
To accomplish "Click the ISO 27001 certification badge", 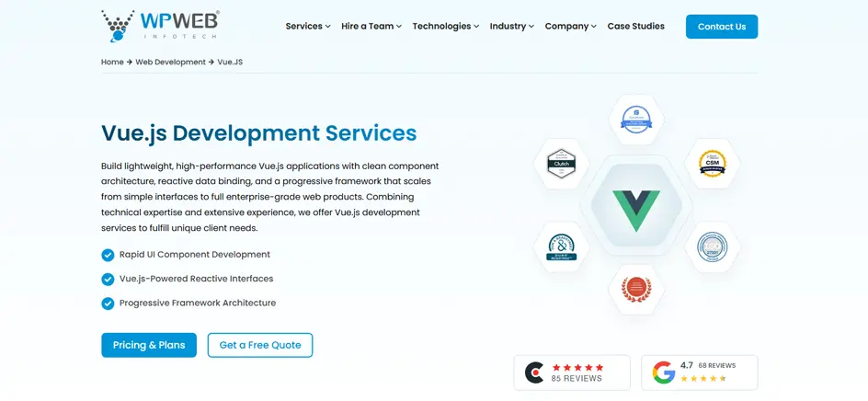I will point(712,247).
